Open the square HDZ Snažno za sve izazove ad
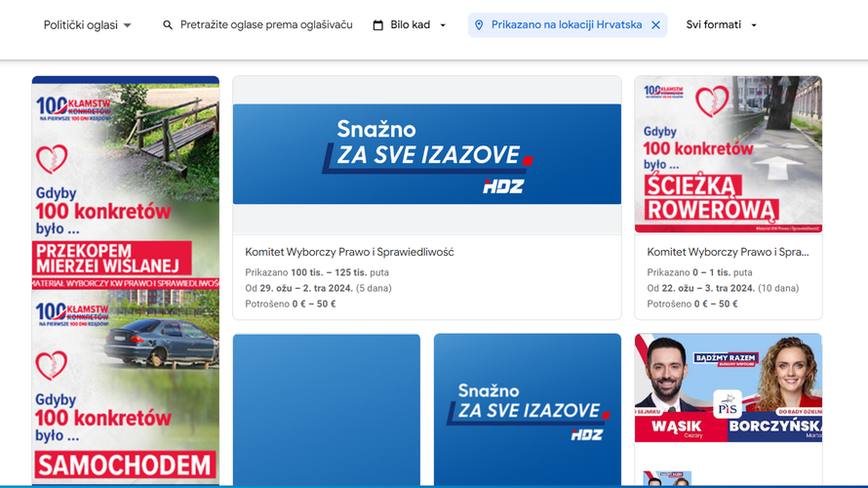Image resolution: width=868 pixels, height=488 pixels. (x=528, y=410)
